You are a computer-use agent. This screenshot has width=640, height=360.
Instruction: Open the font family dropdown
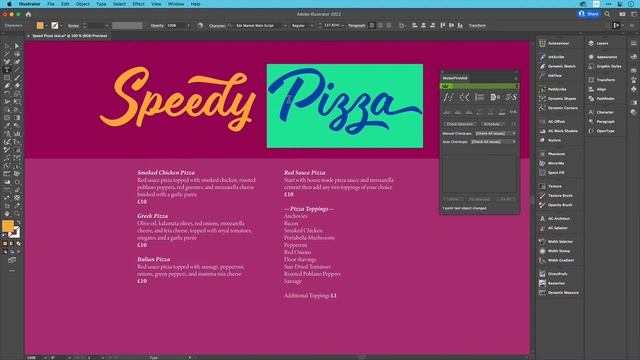point(285,26)
